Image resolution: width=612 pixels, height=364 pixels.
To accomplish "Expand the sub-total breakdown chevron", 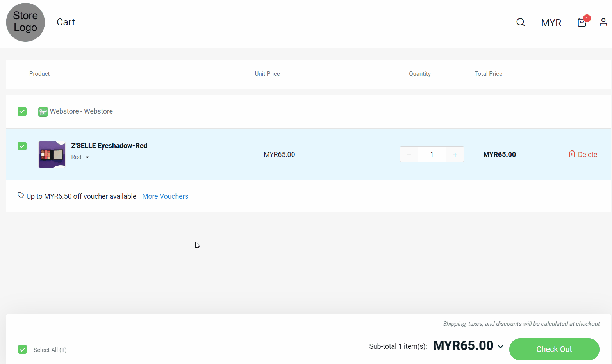I will click(x=500, y=346).
